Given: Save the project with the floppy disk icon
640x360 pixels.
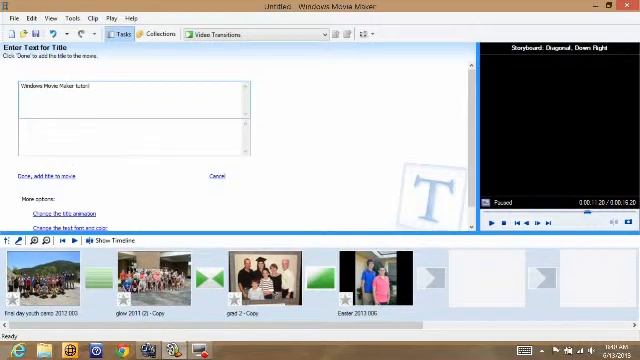Looking at the screenshot, I should tap(36, 34).
